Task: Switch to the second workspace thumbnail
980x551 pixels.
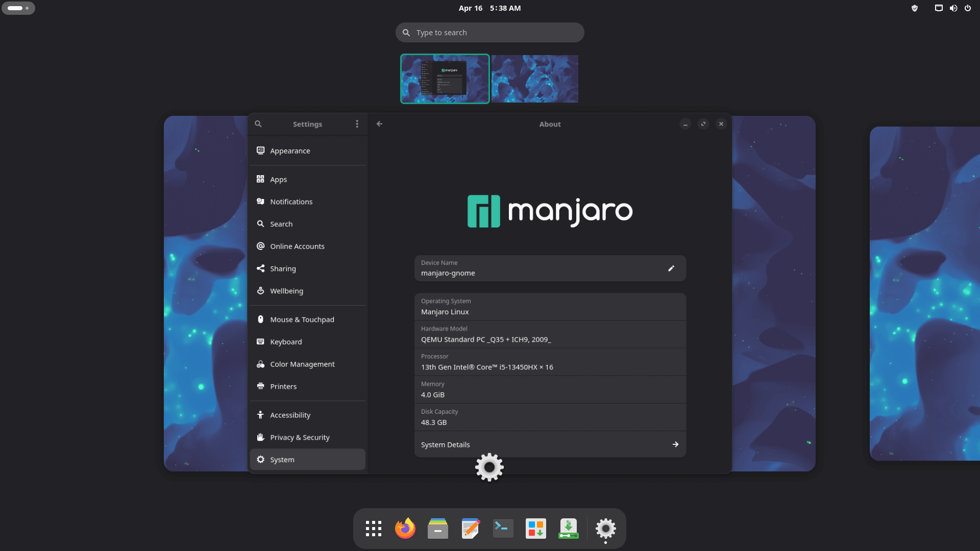Action: pos(534,79)
